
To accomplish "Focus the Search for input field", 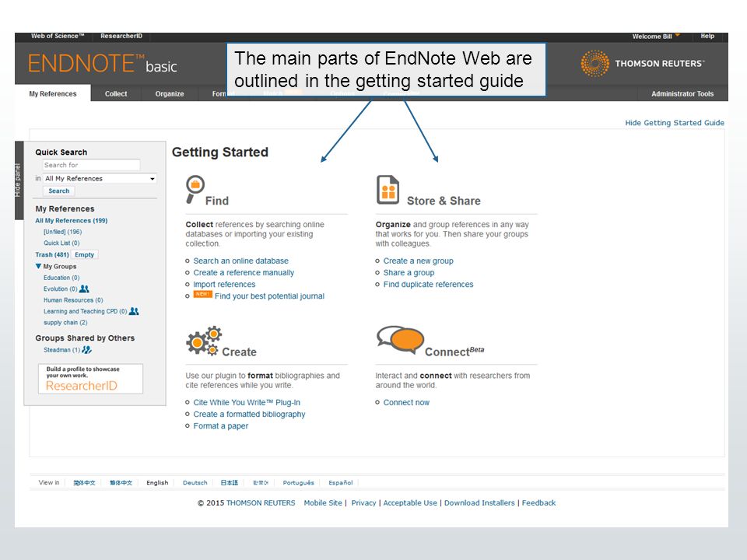I will (x=92, y=165).
